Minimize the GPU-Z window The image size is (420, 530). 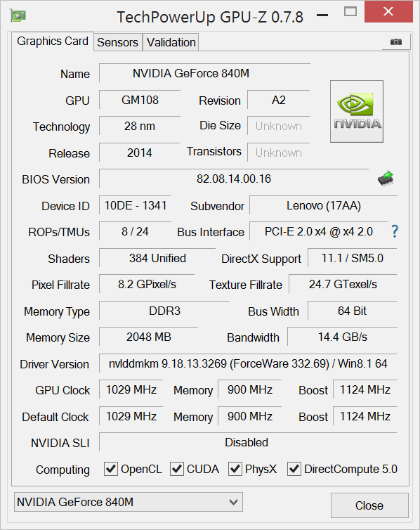coord(322,15)
